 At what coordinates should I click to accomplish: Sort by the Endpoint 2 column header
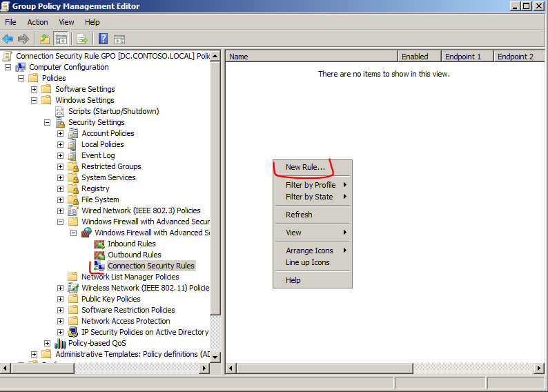[519, 57]
